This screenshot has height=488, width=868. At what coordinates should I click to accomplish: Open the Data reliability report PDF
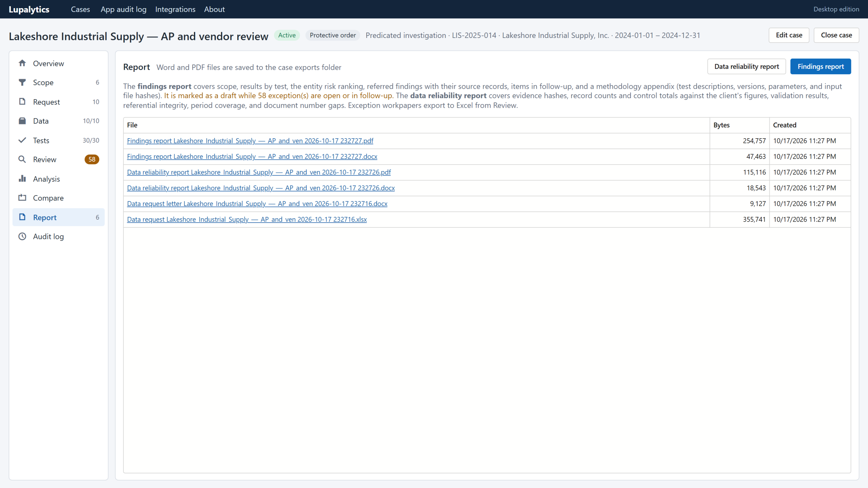(x=259, y=172)
